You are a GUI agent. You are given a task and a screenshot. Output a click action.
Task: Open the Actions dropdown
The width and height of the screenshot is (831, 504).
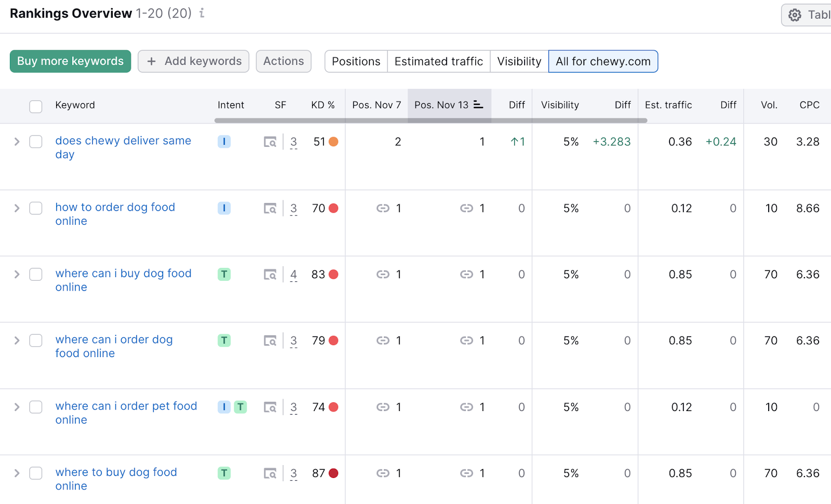pos(283,61)
